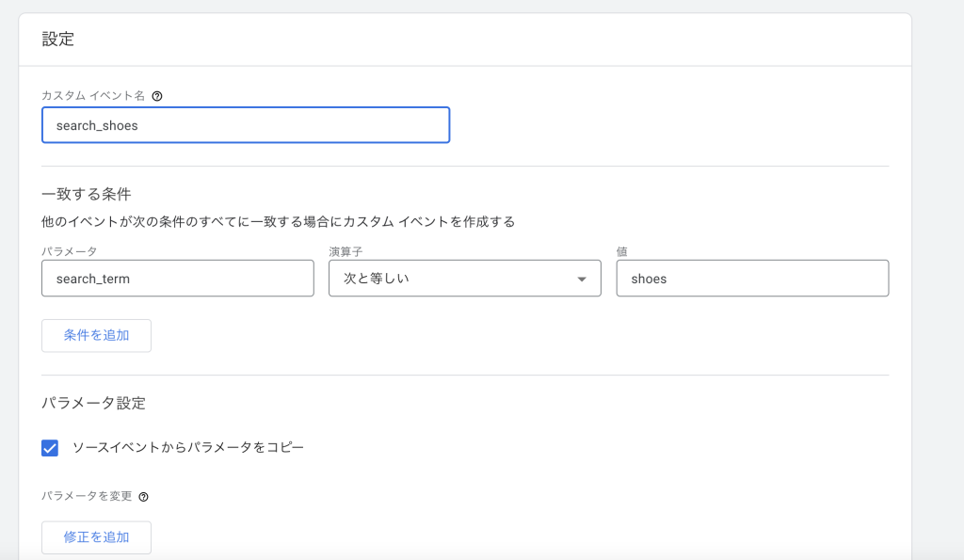
Task: Click help icon beside カスタム イベント名
Action: [x=157, y=96]
